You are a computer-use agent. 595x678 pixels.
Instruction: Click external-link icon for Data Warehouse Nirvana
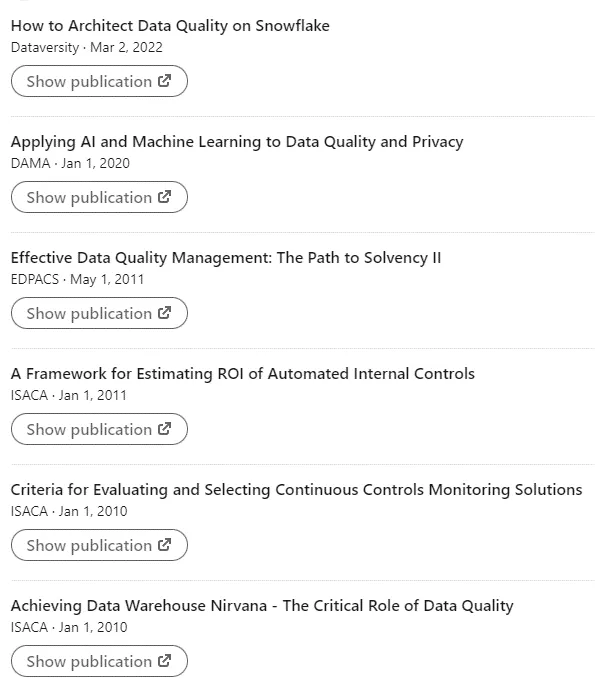(x=164, y=660)
